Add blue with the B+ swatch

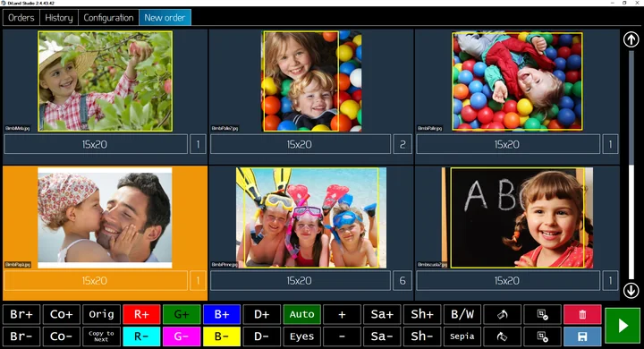tap(222, 314)
